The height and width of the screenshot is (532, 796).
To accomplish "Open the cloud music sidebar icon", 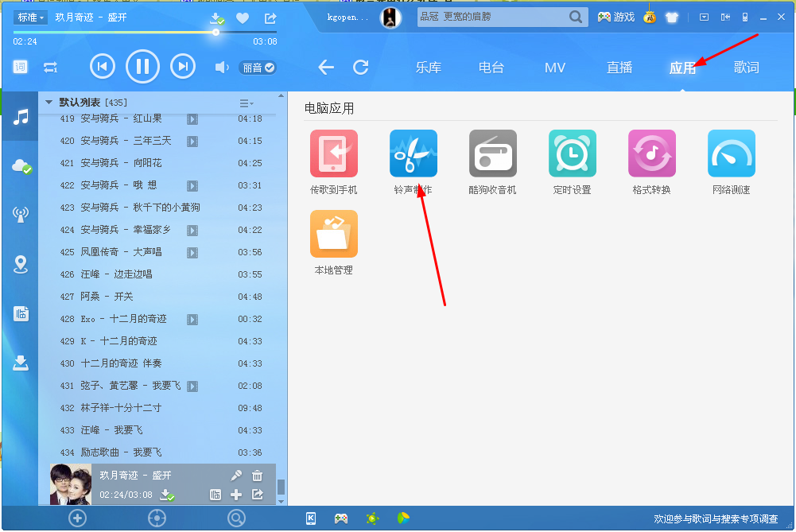I will point(21,166).
